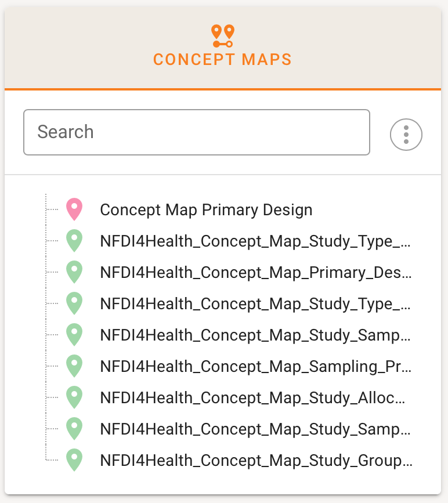Click the green pin for NFDI4Health_Concept_Map_Sampling_Pr
Screen dimensions: 448x503
point(74,366)
